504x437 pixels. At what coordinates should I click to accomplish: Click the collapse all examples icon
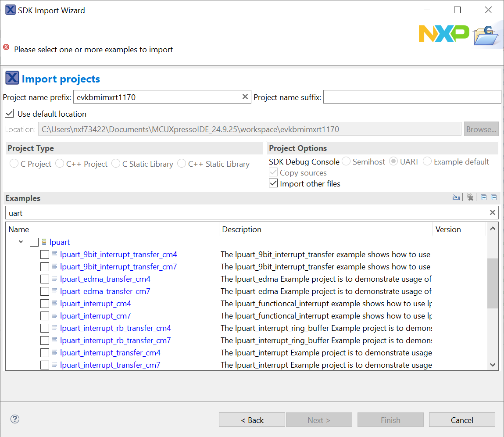(493, 198)
